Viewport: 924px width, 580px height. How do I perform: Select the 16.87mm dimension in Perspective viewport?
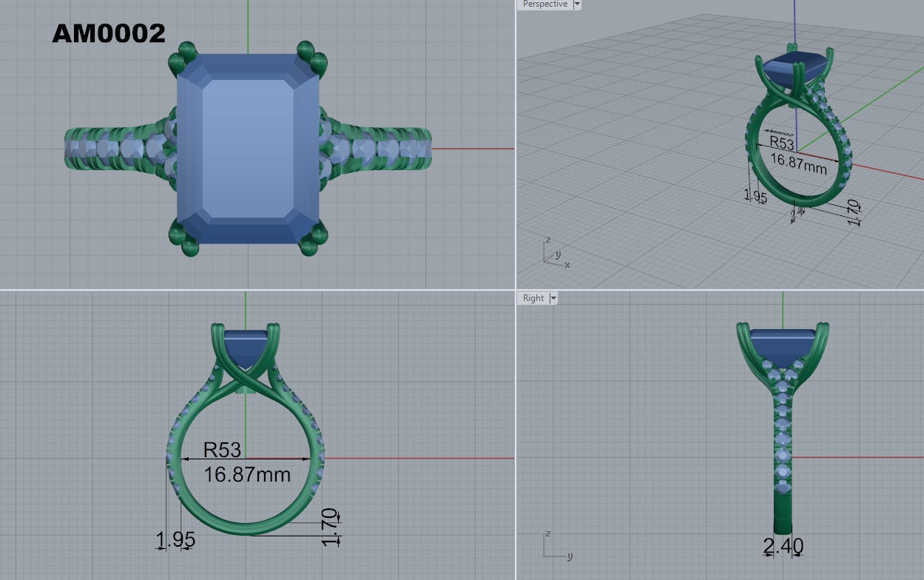pyautogui.click(x=798, y=163)
